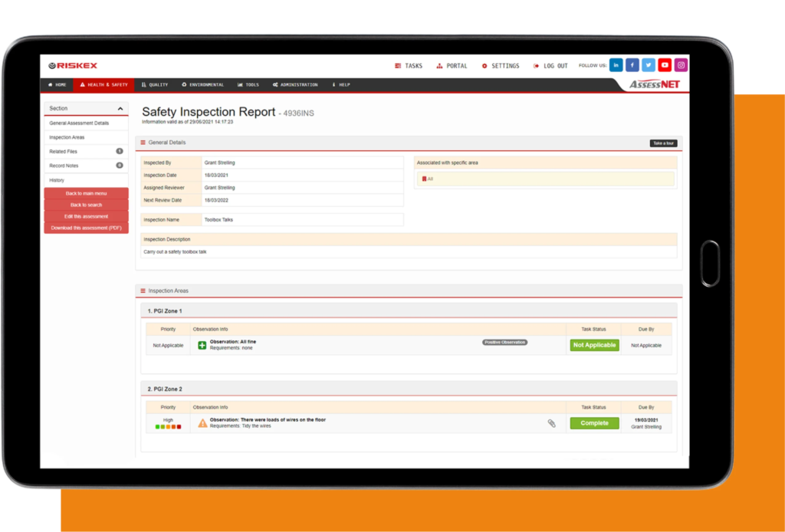
Task: Open the Environmental menu
Action: point(202,85)
